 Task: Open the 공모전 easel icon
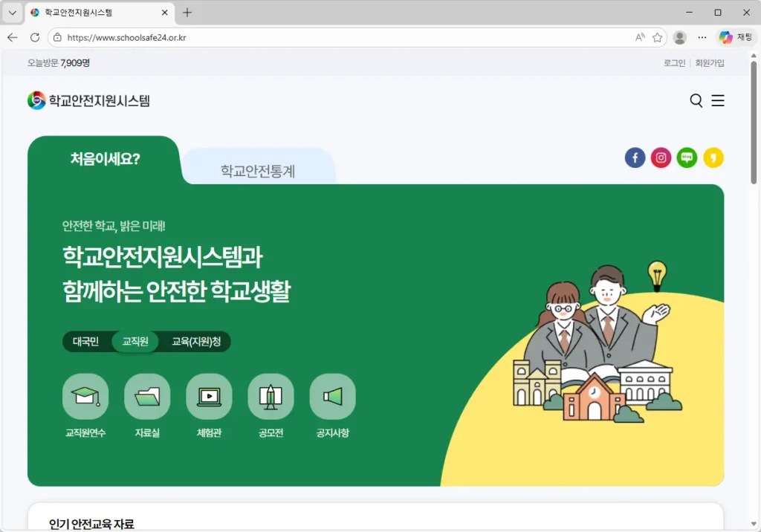[x=271, y=397]
